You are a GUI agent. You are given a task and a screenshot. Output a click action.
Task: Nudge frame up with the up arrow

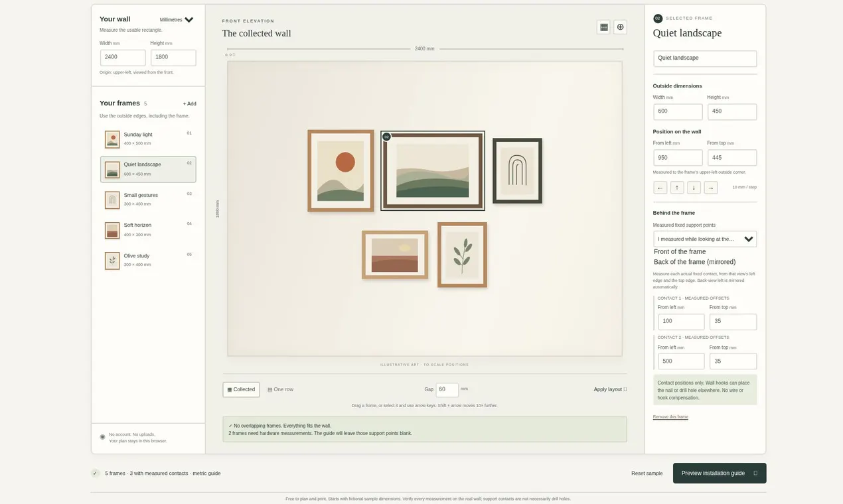pyautogui.click(x=677, y=188)
